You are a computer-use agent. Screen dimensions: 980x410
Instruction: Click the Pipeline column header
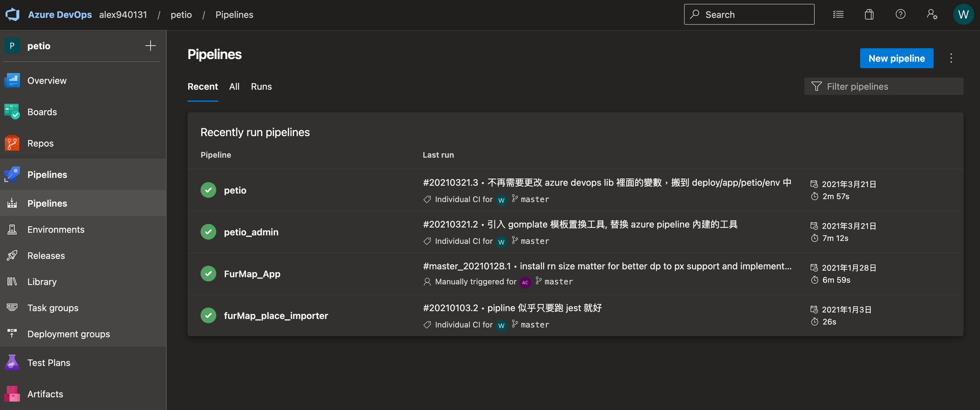click(216, 155)
